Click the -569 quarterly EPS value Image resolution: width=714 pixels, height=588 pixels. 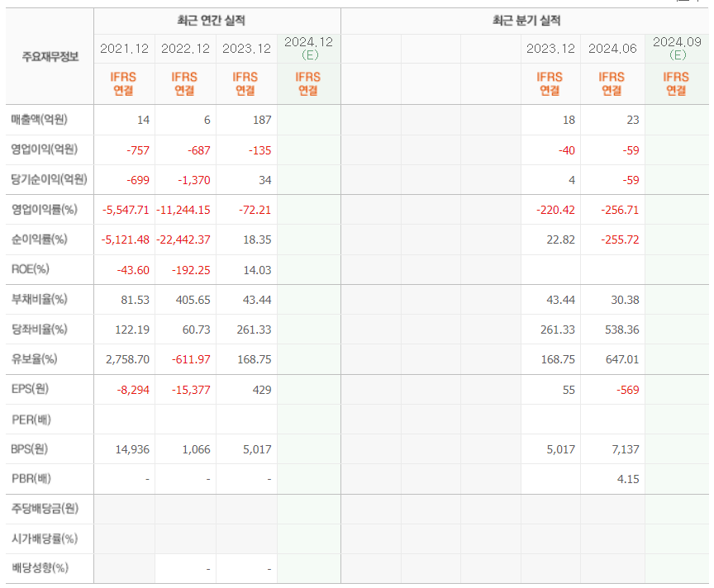pyautogui.click(x=627, y=390)
